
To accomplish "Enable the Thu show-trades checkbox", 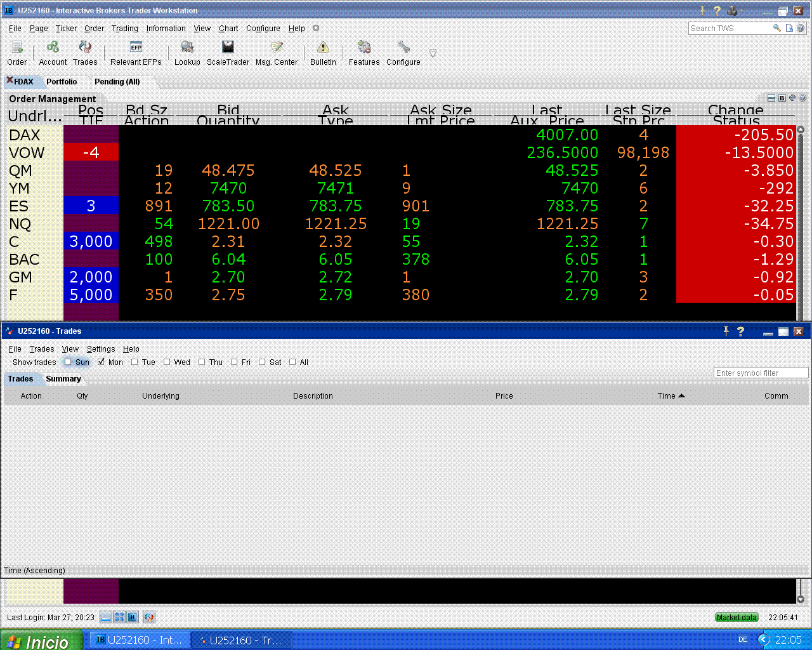I will coord(202,362).
